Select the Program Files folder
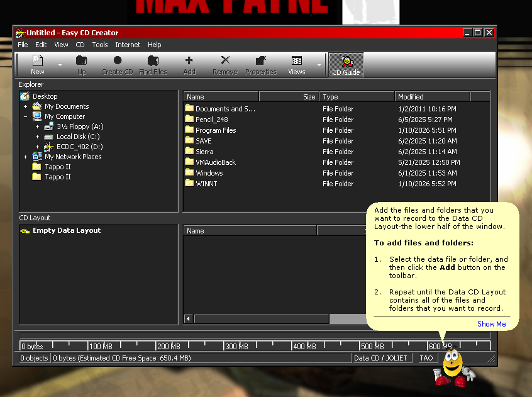The image size is (532, 397). (x=216, y=130)
